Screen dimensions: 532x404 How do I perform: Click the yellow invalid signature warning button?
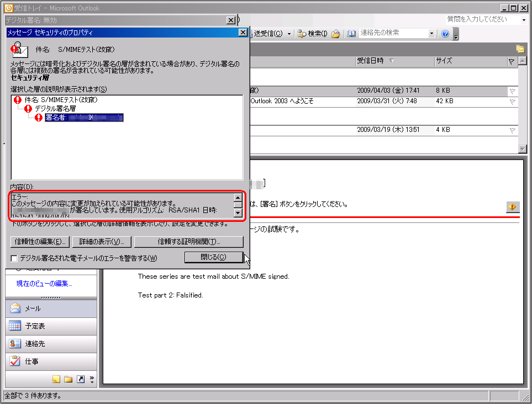tap(512, 206)
